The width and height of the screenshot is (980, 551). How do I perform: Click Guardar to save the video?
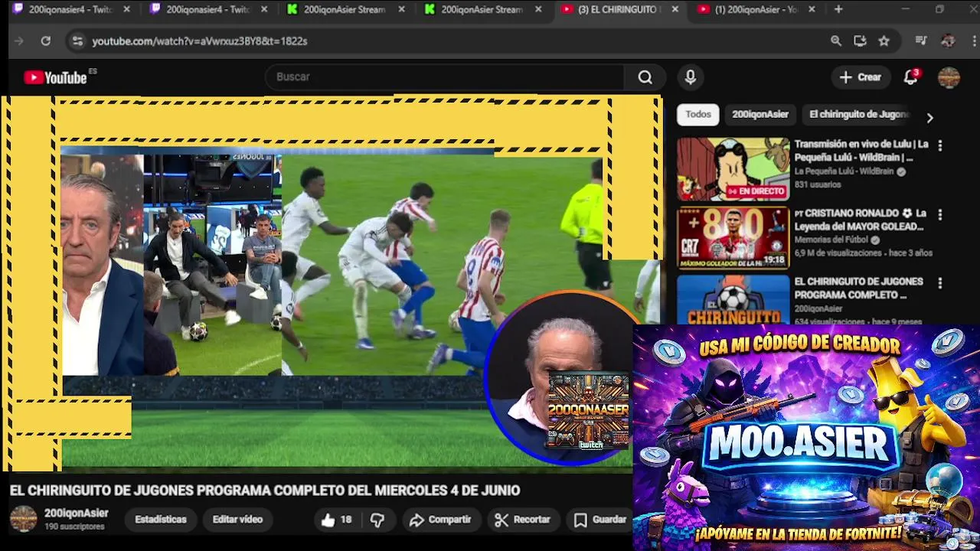(601, 520)
